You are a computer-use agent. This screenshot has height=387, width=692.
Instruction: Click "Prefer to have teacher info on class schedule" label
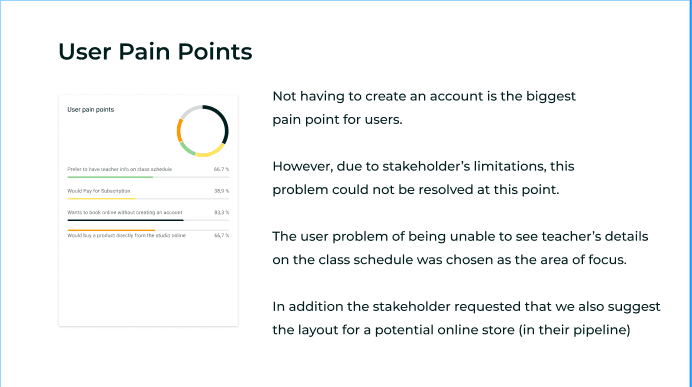point(120,169)
